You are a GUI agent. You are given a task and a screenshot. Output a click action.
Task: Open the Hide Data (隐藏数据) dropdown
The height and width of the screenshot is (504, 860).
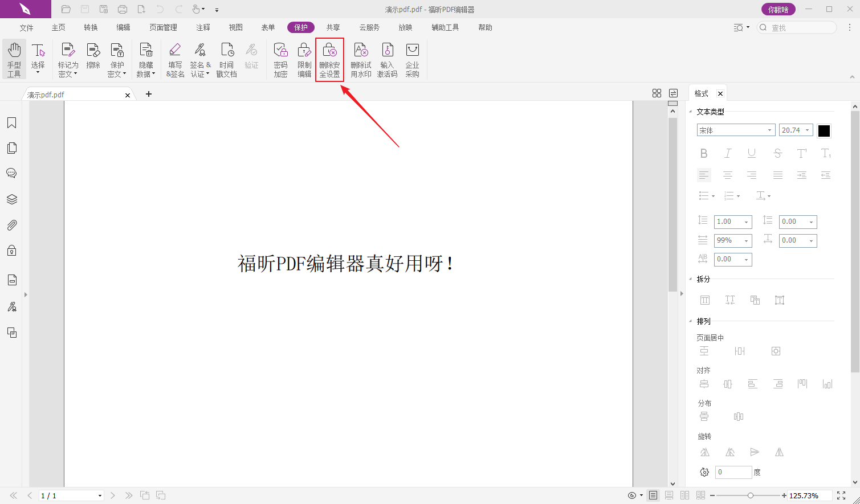[146, 60]
